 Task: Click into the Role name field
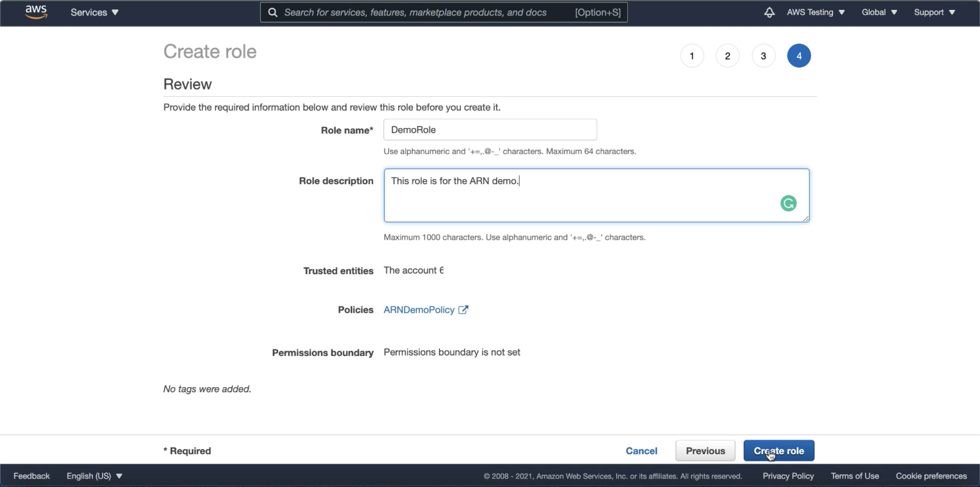tap(490, 130)
